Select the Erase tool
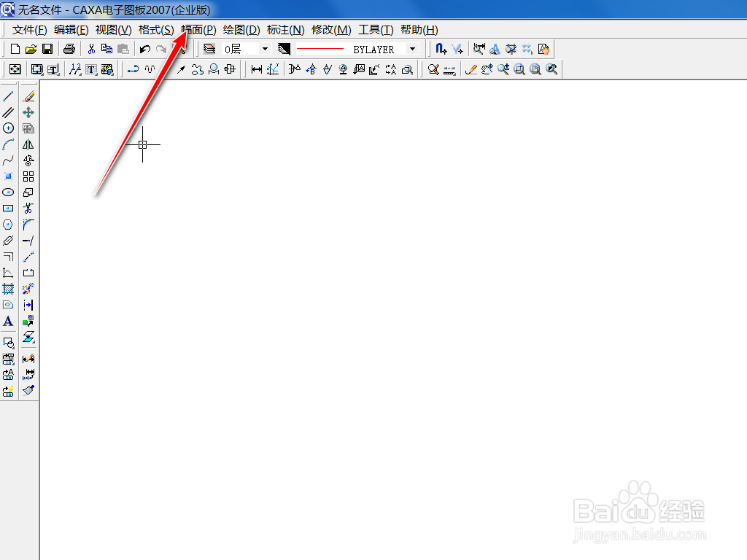 pos(28,97)
